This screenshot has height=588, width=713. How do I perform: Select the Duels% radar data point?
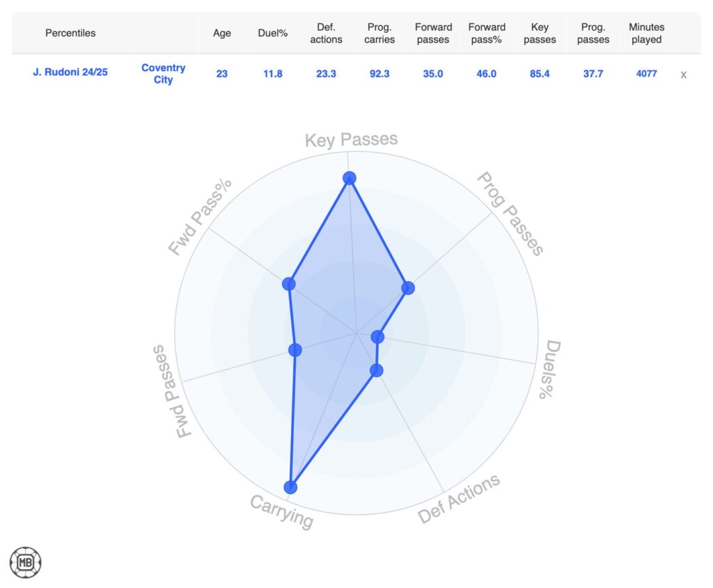pos(377,337)
